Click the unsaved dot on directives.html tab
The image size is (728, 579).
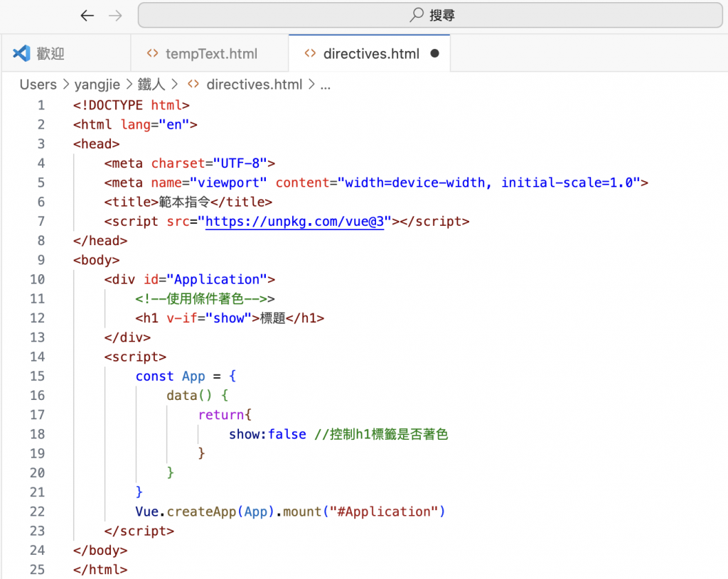tap(434, 53)
